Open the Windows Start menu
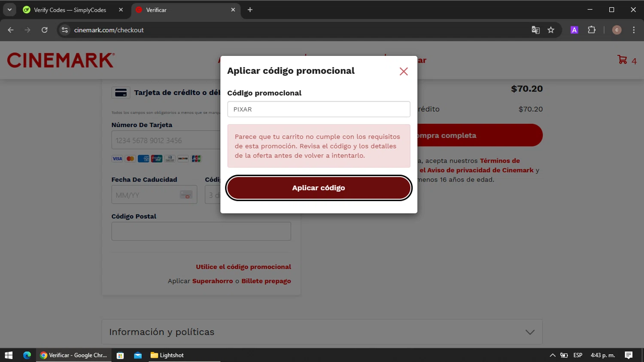644x362 pixels. tap(9, 355)
